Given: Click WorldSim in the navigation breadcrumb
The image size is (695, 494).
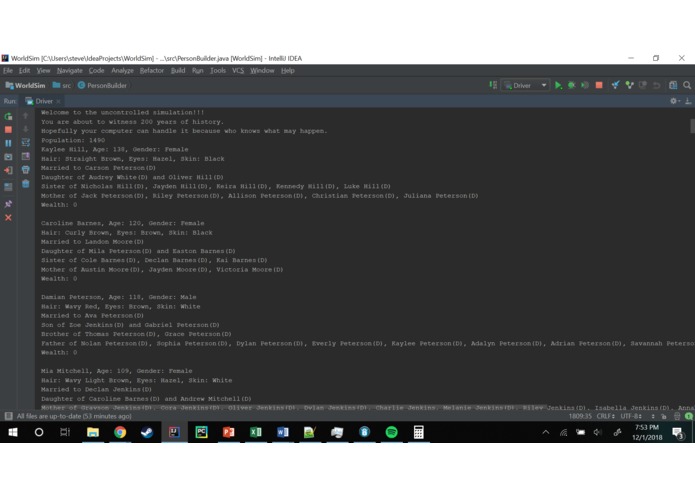Looking at the screenshot, I should click(x=25, y=86).
